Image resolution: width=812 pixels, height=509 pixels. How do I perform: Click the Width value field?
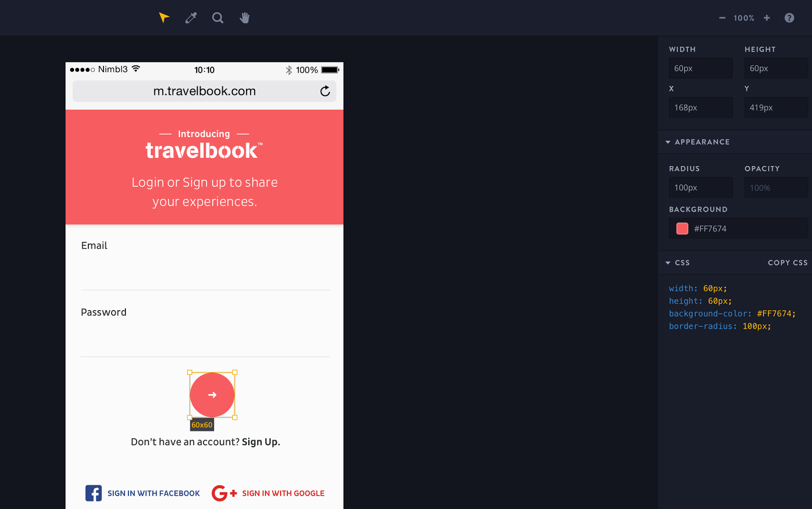click(x=701, y=68)
